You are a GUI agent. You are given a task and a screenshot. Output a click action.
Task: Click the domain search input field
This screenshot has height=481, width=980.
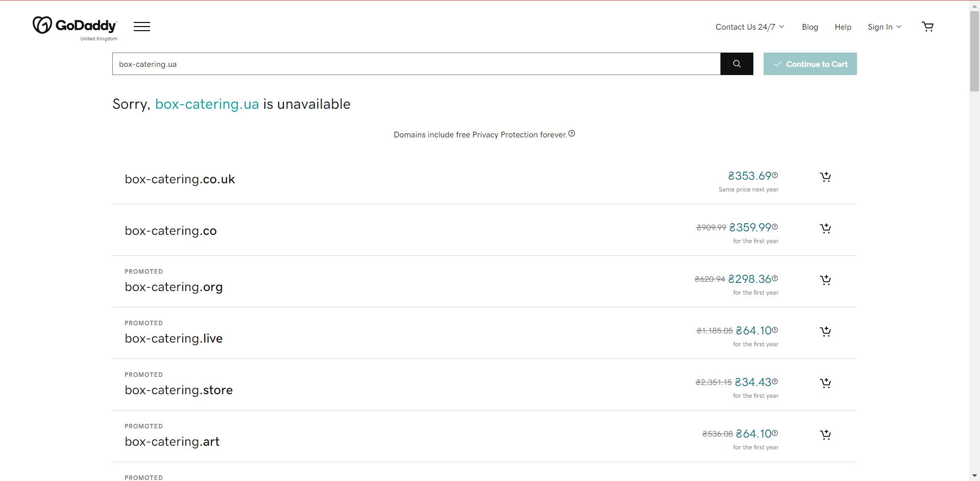[x=416, y=64]
